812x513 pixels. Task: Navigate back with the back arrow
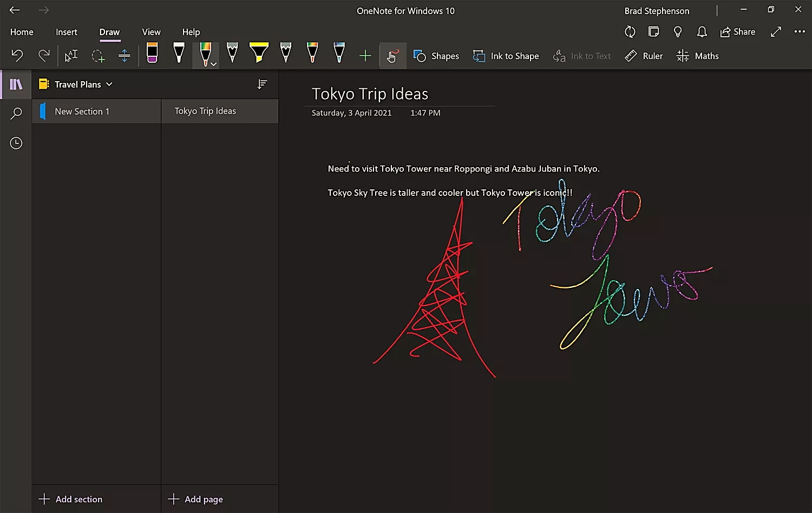pyautogui.click(x=15, y=10)
